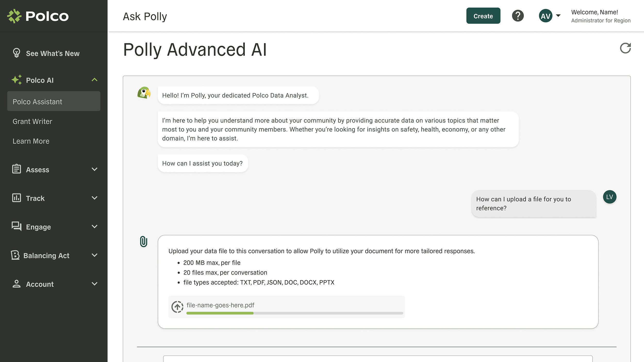Select the Engage chat icon

click(x=16, y=226)
